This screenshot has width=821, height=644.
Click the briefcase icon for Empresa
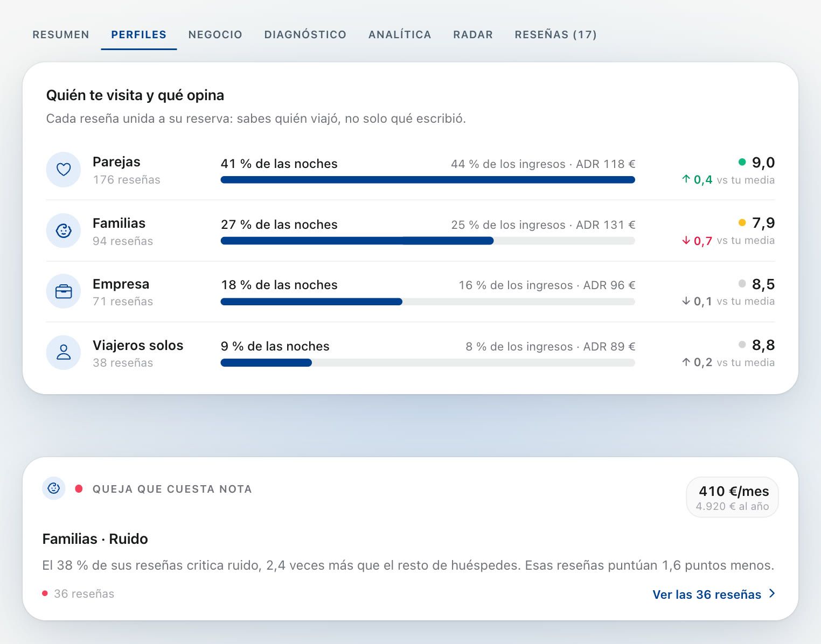[64, 291]
